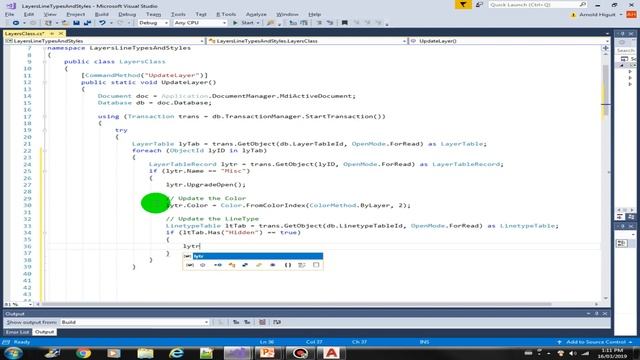Click the Navigate Backward circle icon
This screenshot has width=640, height=360.
16,23
